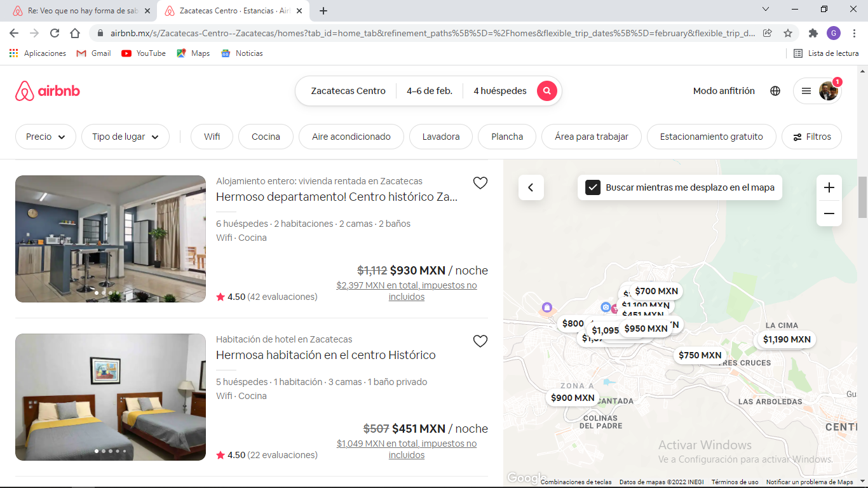Collapse the map with left arrow button
The height and width of the screenshot is (488, 868).
click(x=531, y=187)
